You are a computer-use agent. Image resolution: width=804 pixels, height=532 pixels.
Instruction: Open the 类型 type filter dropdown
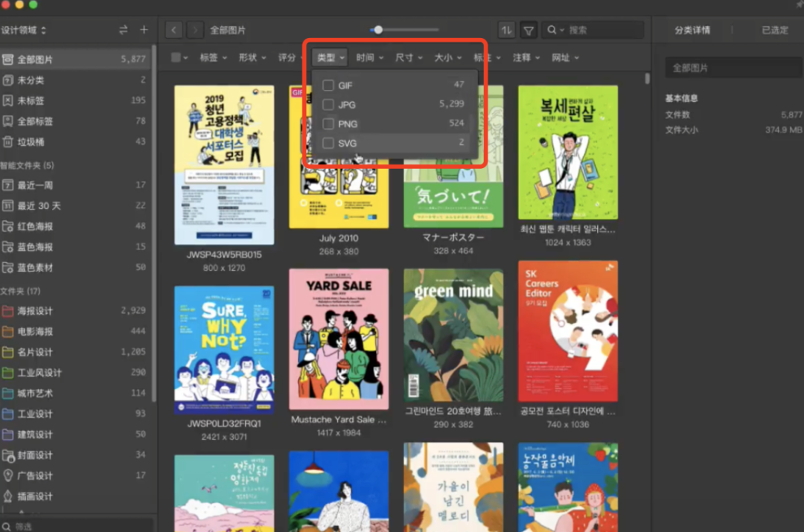[x=328, y=57]
